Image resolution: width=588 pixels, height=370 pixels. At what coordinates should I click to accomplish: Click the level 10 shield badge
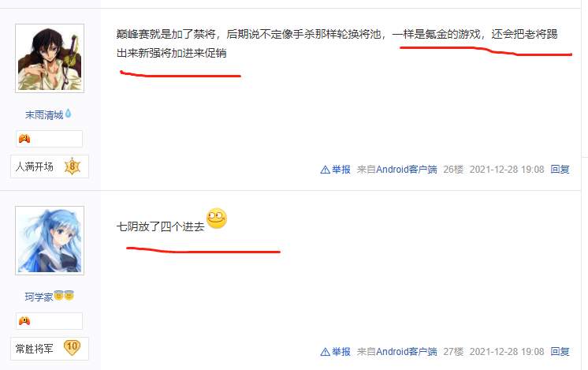click(72, 347)
